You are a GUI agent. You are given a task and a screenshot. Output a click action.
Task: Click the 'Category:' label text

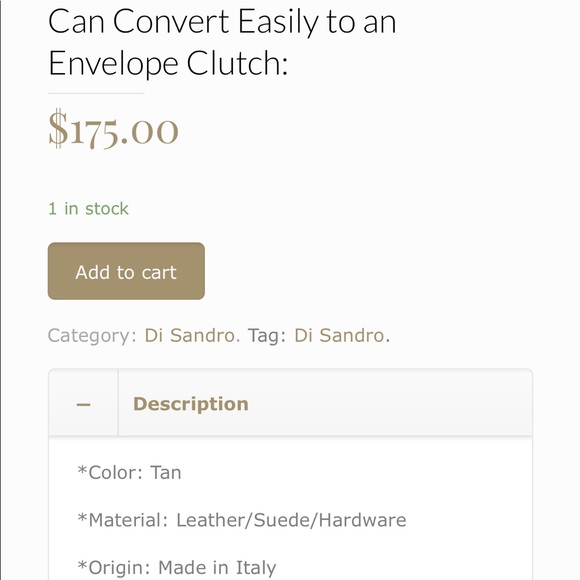tap(92, 336)
